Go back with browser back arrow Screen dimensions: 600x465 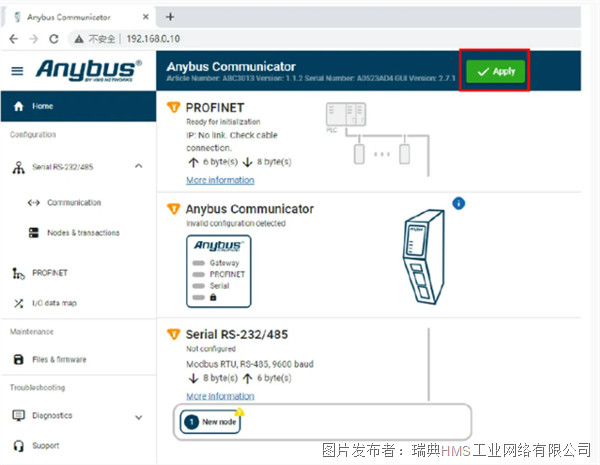pos(14,39)
